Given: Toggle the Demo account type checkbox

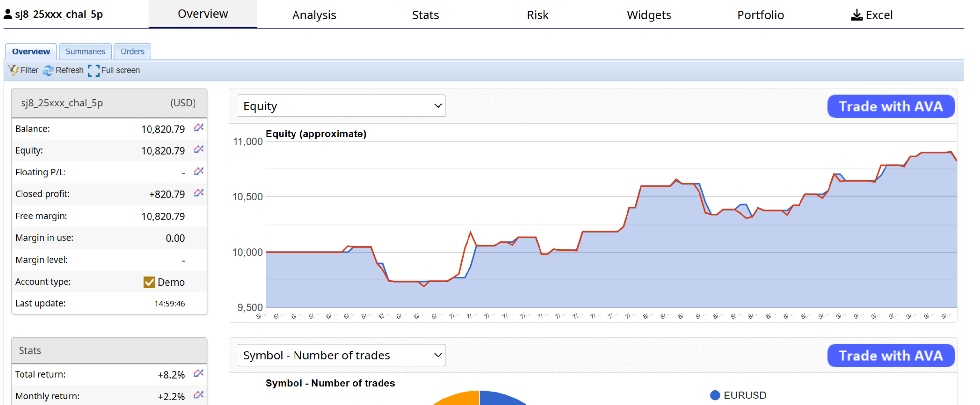Looking at the screenshot, I should [149, 282].
